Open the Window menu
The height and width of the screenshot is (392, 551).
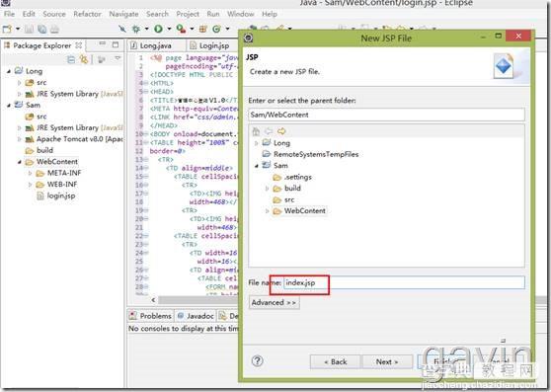click(x=240, y=14)
